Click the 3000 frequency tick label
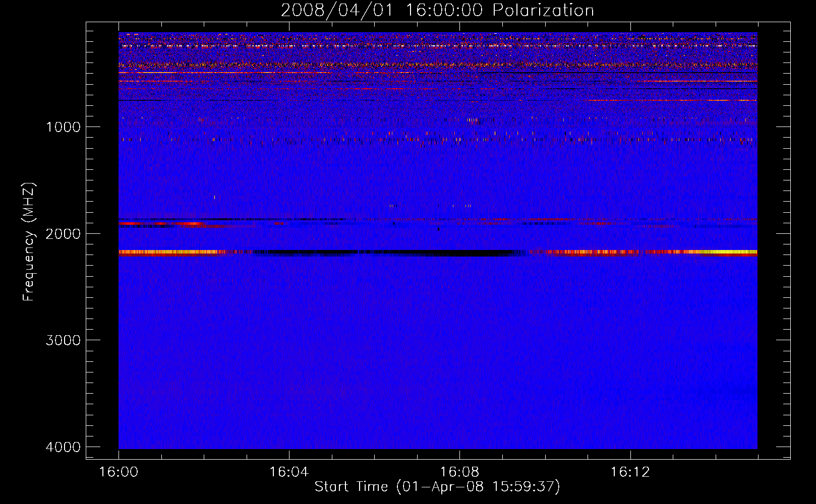816x504 pixels. (x=63, y=340)
